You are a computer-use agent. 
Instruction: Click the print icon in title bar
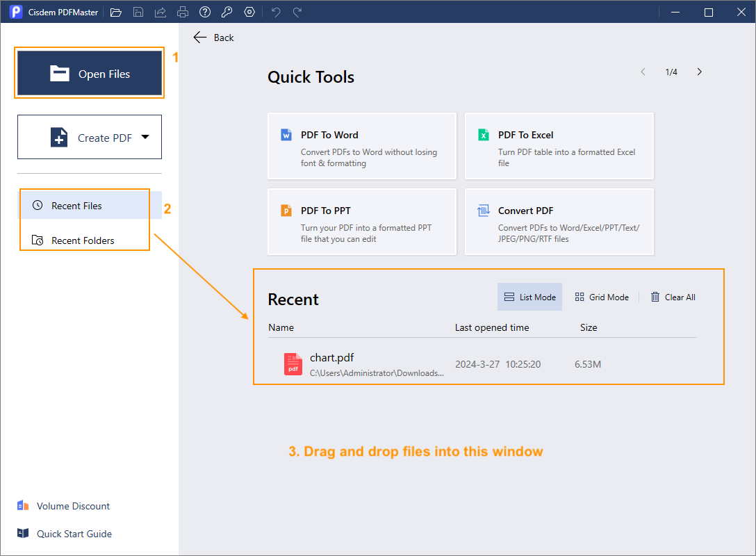click(183, 13)
